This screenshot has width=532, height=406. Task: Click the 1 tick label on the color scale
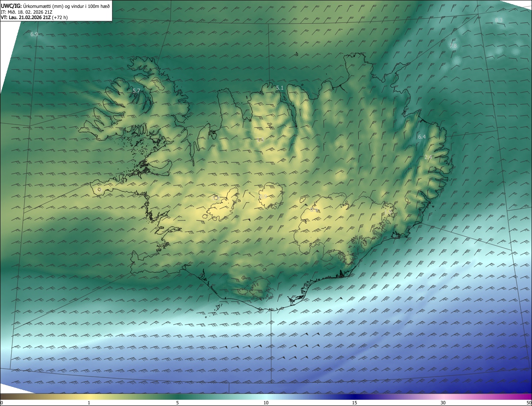click(x=89, y=403)
